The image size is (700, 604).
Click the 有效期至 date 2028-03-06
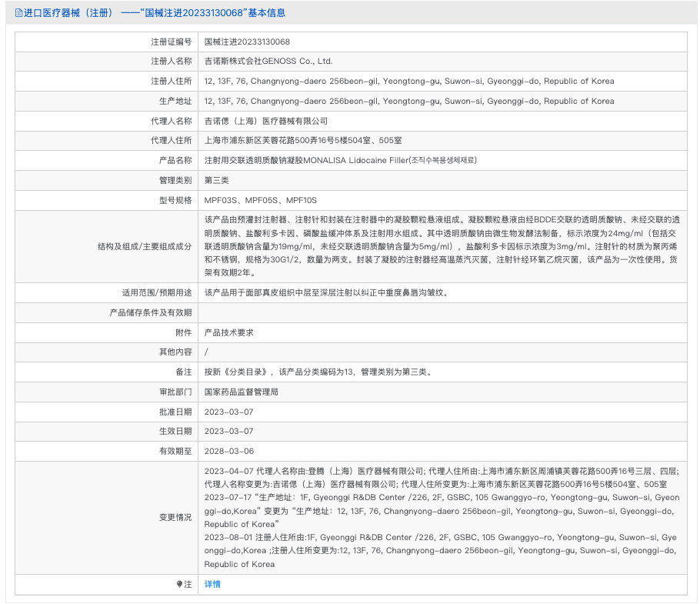(228, 451)
